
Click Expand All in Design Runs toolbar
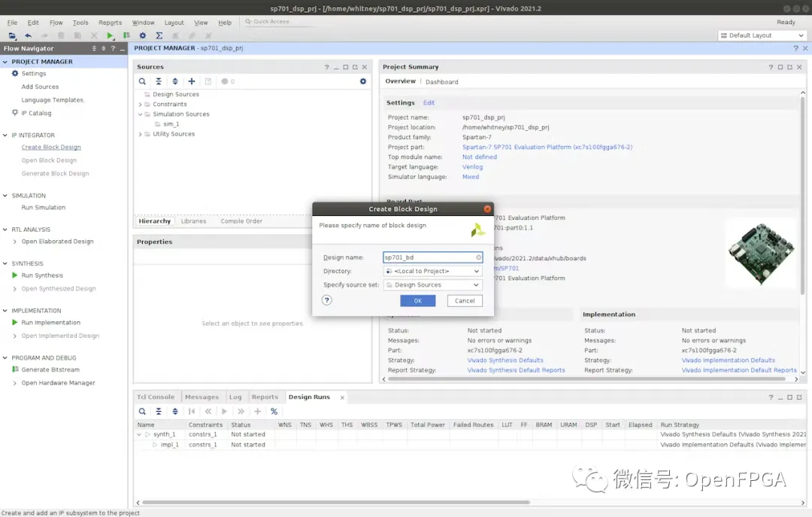175,411
